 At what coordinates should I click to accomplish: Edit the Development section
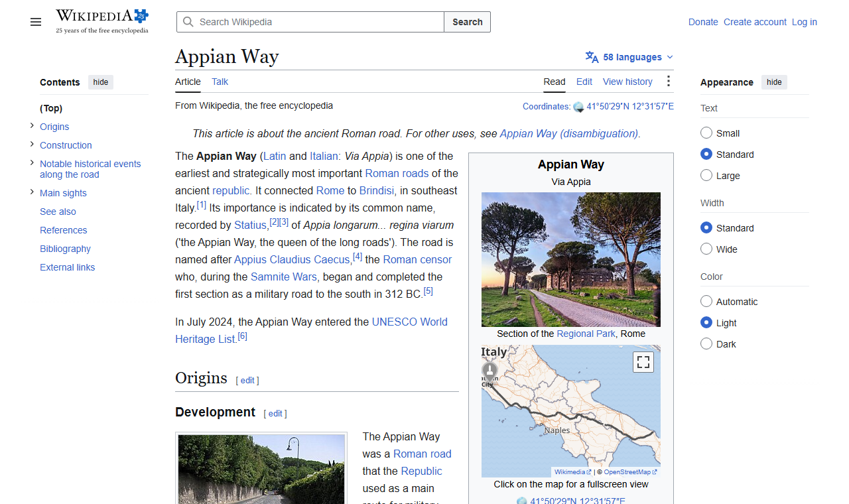coord(275,413)
